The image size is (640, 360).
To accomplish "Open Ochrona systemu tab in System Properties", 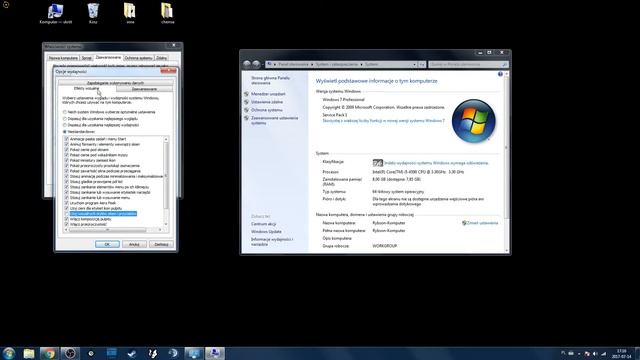I will coord(138,58).
